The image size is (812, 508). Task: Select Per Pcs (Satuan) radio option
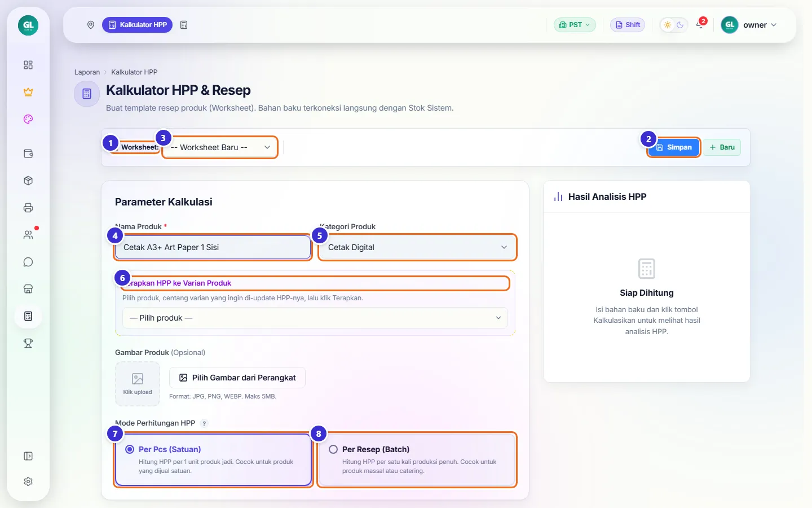[x=214, y=459]
